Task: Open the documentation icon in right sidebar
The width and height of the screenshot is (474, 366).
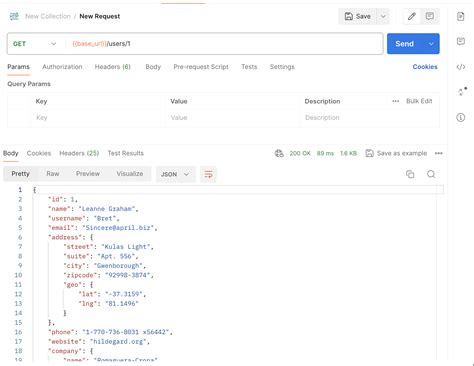Action: [x=461, y=16]
